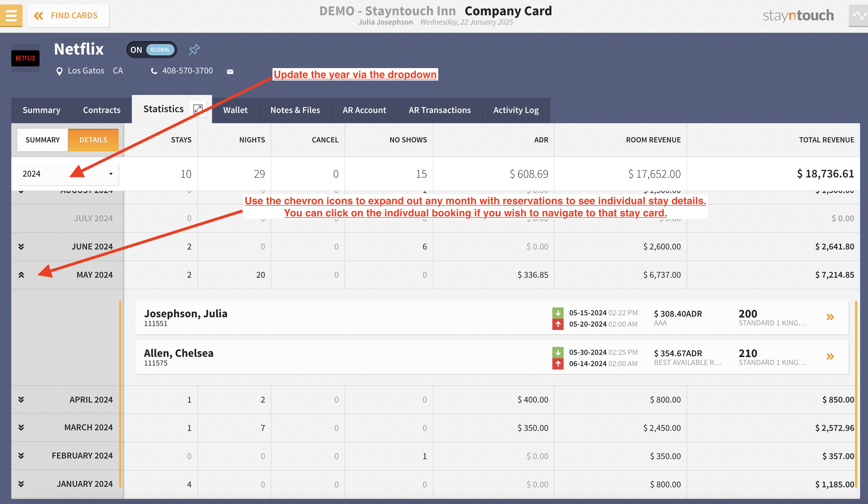Screen dimensions: 868x504
Task: Open the hamburger main menu
Action: (11, 16)
